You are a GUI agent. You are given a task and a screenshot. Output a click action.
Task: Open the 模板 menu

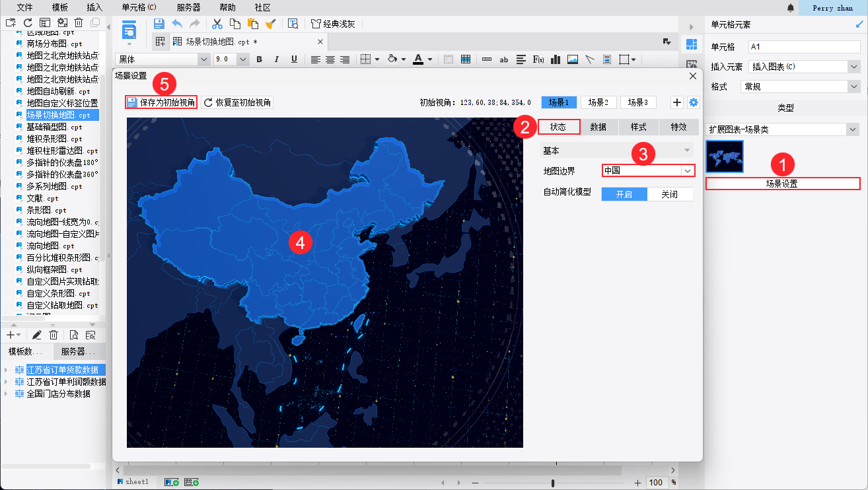[x=59, y=8]
